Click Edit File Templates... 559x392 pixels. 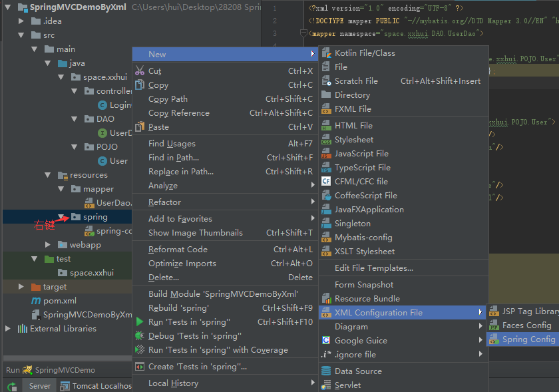pos(403,268)
